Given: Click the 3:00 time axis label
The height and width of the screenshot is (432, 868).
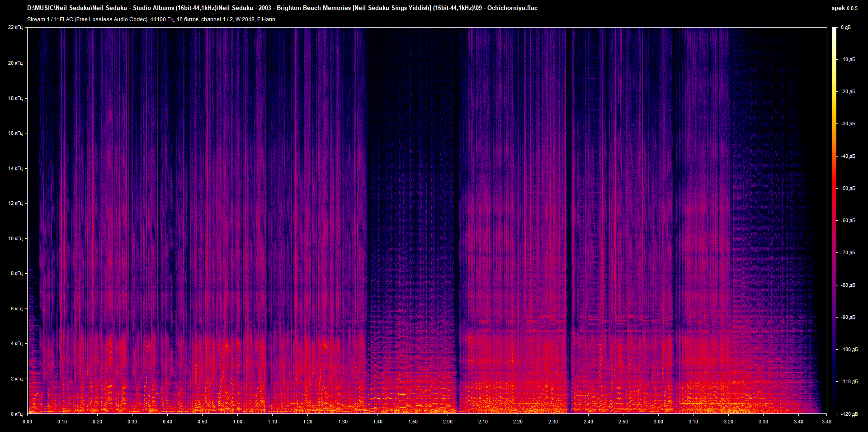Looking at the screenshot, I should coord(658,422).
